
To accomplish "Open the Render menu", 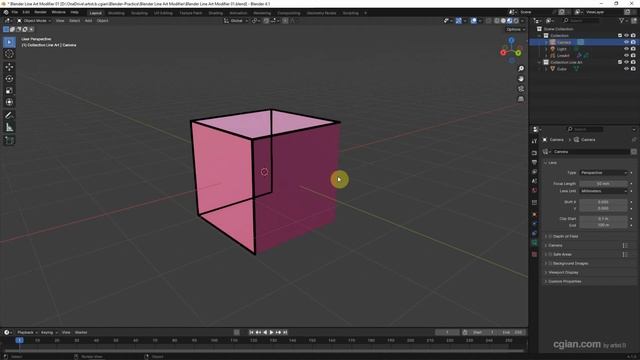I will [40, 12].
